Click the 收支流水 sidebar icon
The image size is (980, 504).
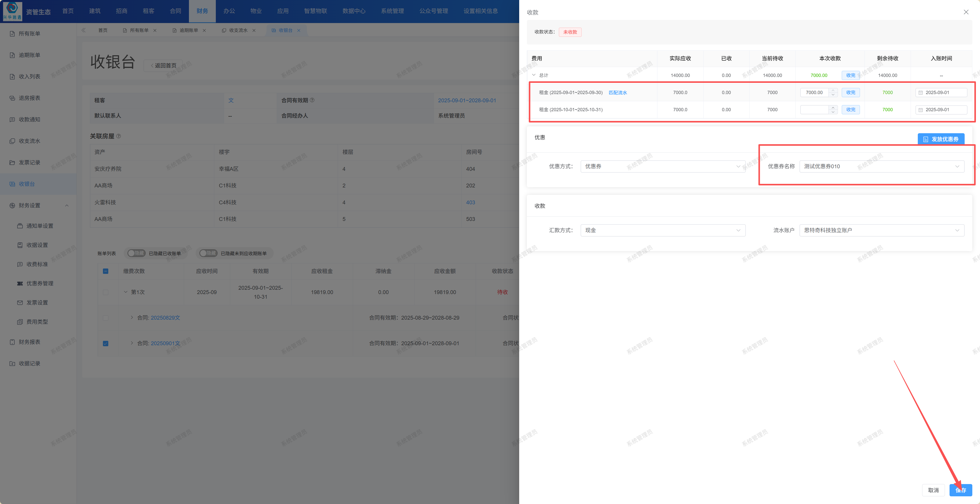click(12, 141)
